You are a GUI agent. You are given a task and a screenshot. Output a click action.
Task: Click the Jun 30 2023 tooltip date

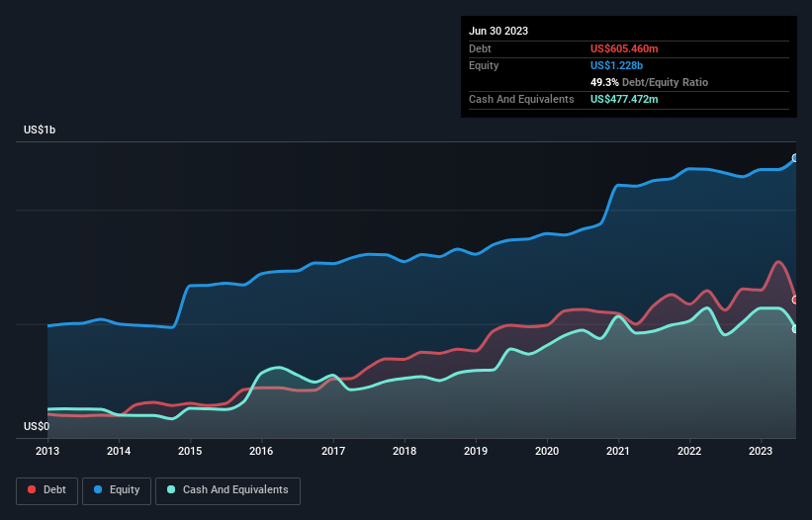(498, 31)
